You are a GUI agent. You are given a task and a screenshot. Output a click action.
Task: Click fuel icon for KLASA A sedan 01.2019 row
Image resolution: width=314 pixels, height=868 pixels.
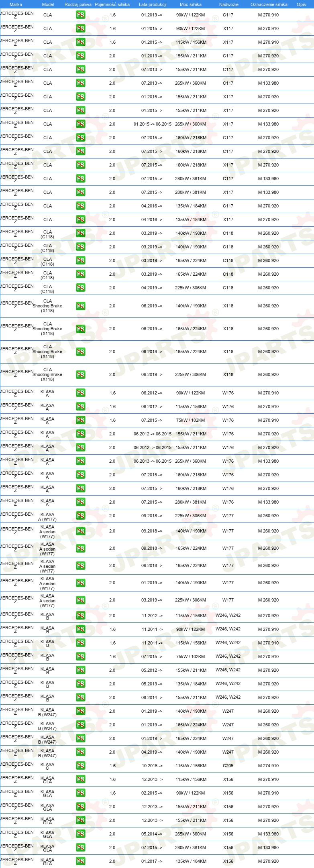(80, 583)
